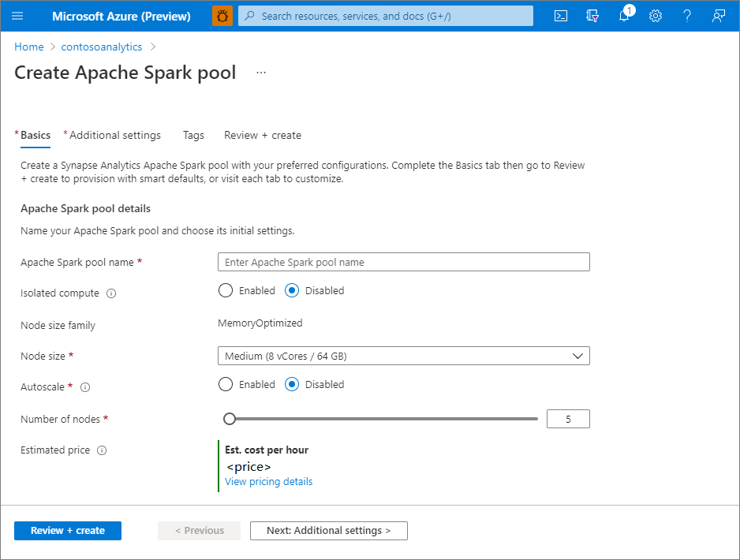The height and width of the screenshot is (560, 740).
Task: Click the feedback icon in header
Action: click(x=719, y=16)
